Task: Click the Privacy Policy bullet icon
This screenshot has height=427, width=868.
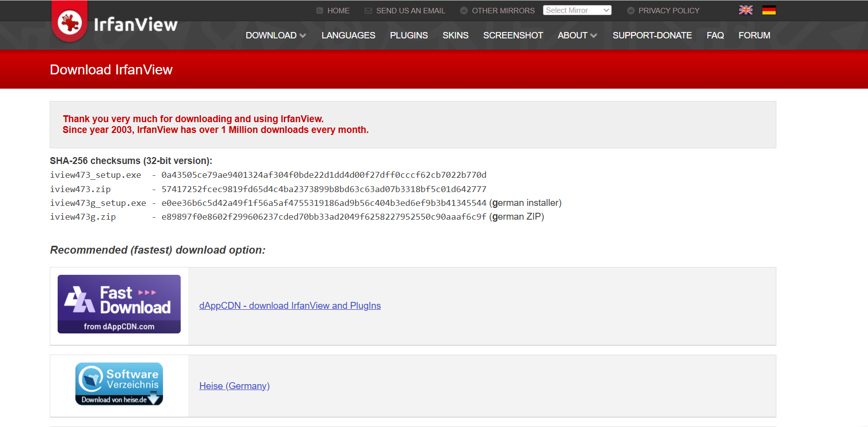Action: tap(631, 11)
